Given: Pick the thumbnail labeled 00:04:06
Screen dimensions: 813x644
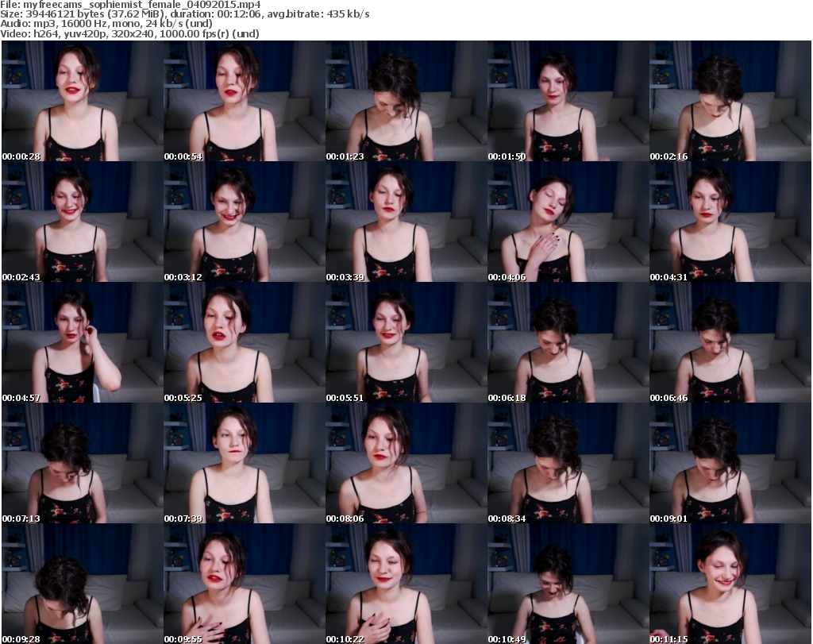Looking at the screenshot, I should [568, 222].
